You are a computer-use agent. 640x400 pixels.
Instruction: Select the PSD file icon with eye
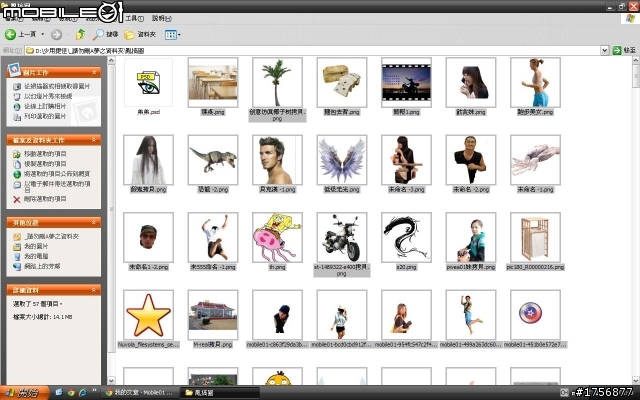pyautogui.click(x=148, y=82)
